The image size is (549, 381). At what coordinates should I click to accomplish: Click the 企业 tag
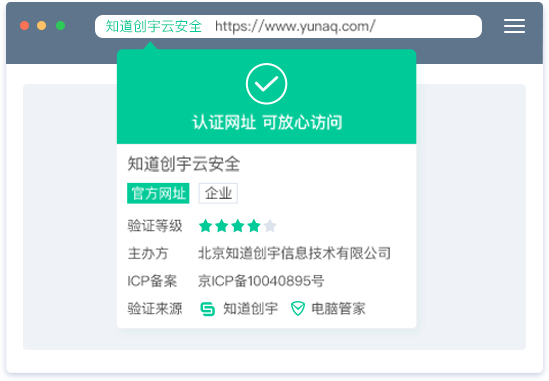click(218, 193)
